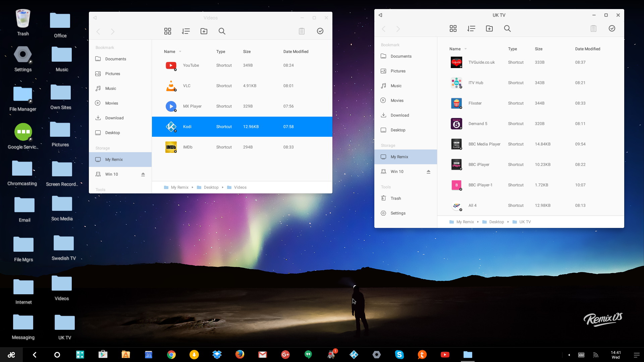Toggle Name column sort arrow in Videos window
Viewport: 644px width, 362px height.
tap(180, 52)
